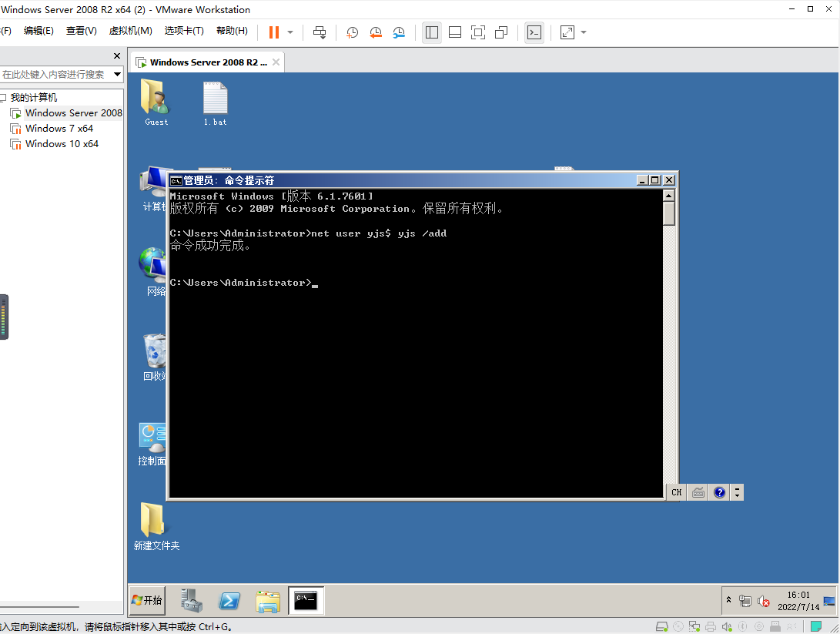This screenshot has height=634, width=840.
Task: Show the console view
Action: coord(534,32)
